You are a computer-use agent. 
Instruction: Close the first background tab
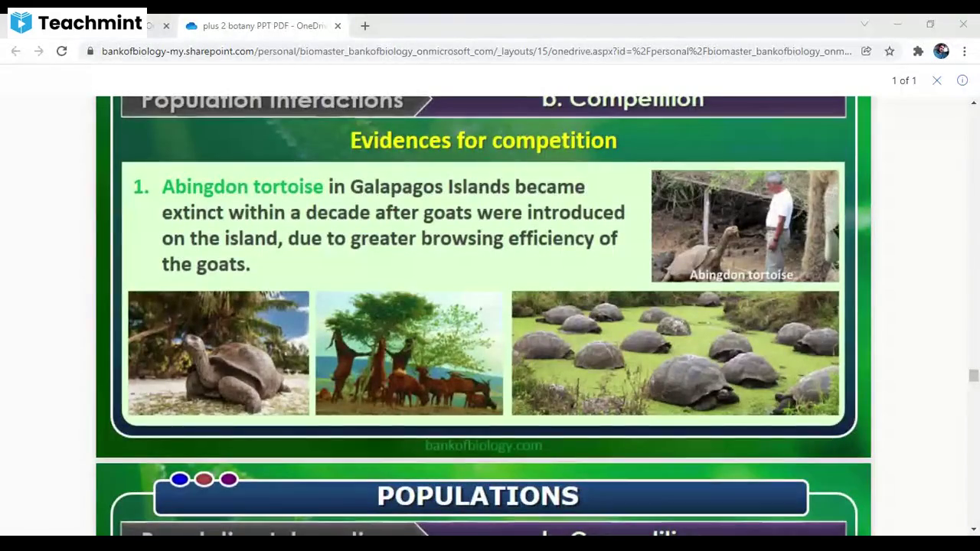coord(166,26)
